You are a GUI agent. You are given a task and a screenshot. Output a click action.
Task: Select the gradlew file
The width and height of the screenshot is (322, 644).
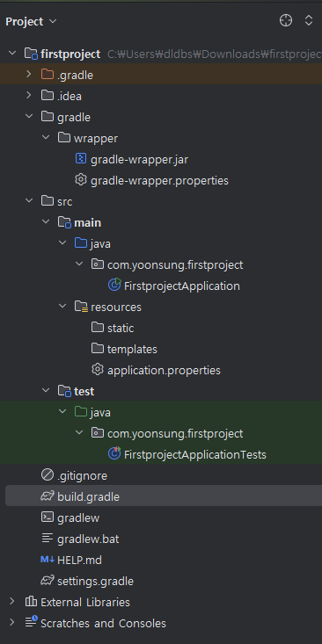pyautogui.click(x=78, y=517)
